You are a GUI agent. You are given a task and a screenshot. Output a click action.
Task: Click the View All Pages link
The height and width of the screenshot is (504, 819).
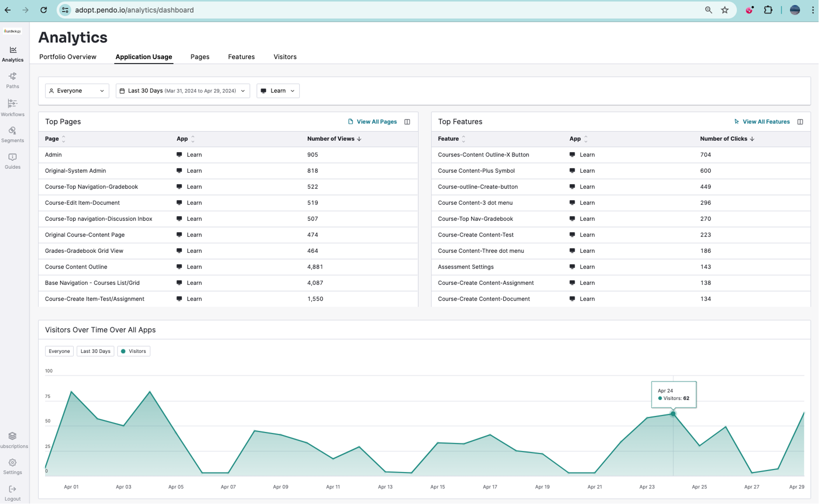[373, 122]
